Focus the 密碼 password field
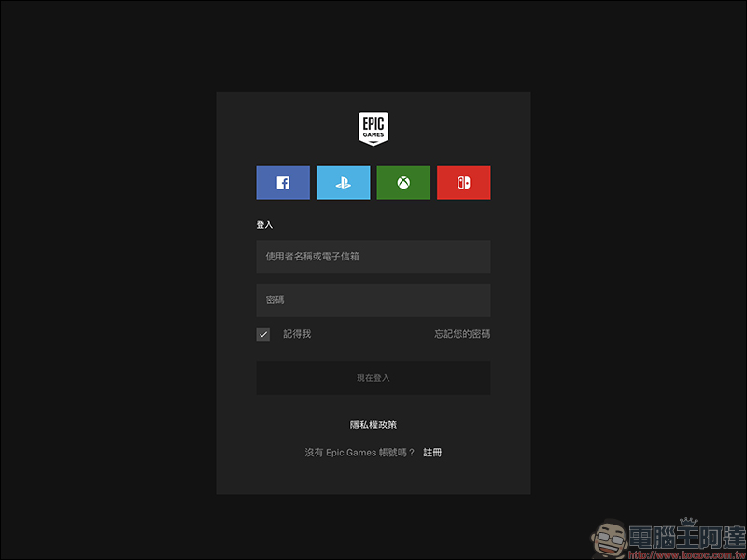 pos(373,301)
